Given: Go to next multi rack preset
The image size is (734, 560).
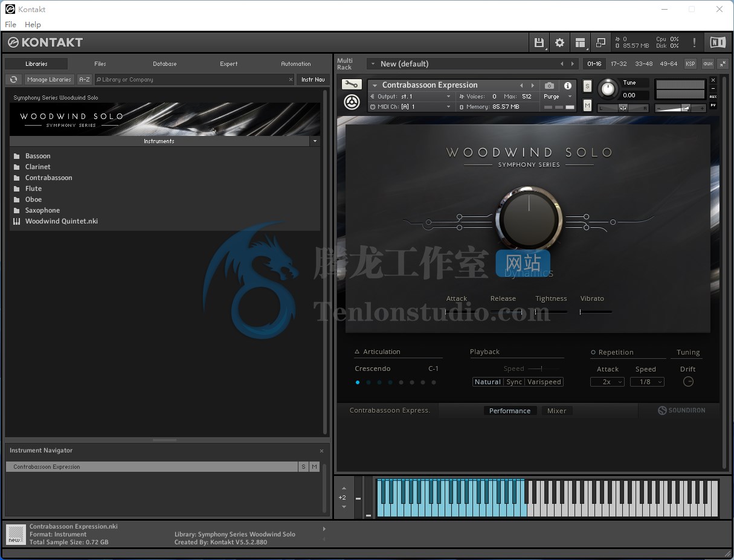Looking at the screenshot, I should coord(573,63).
